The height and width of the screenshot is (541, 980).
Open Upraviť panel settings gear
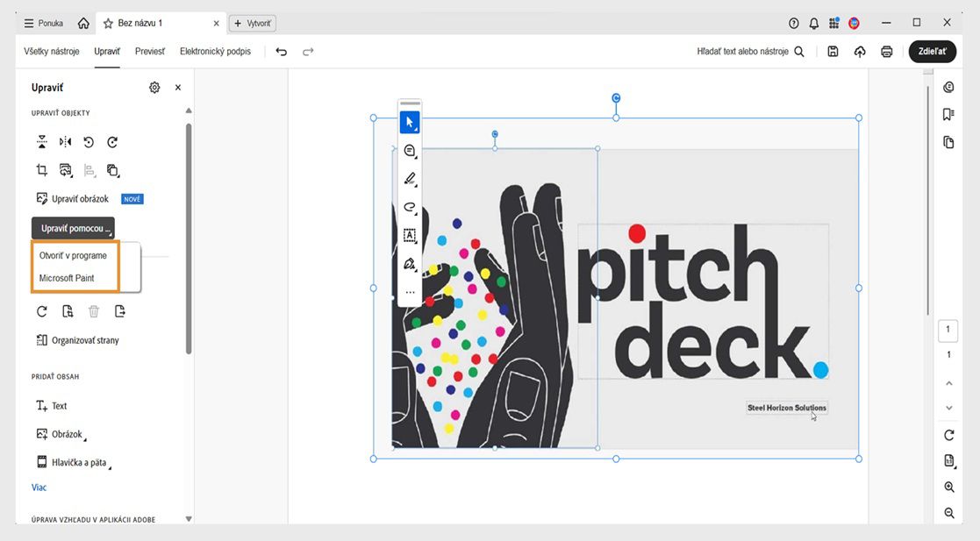(154, 88)
